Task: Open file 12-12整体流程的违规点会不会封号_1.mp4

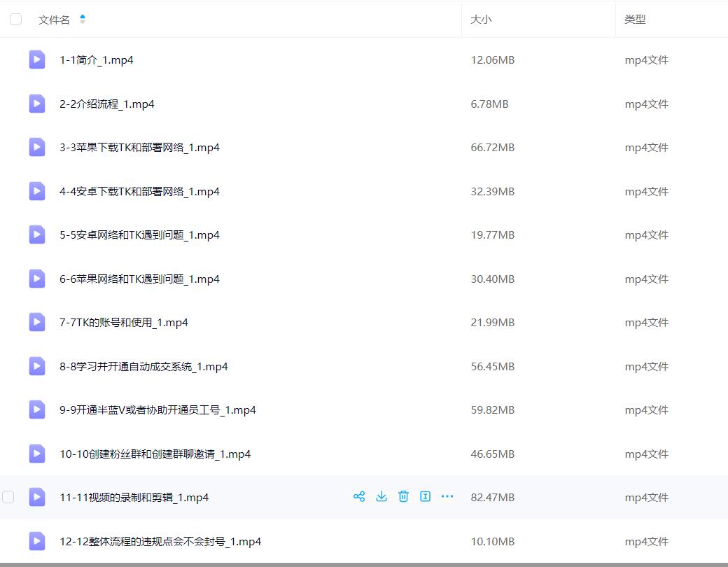Action: click(x=160, y=542)
